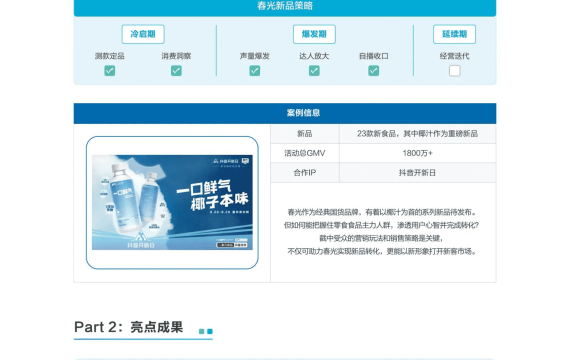Click the 新品 table label cell
Viewport: 570px width, 360px height.
pos(305,134)
